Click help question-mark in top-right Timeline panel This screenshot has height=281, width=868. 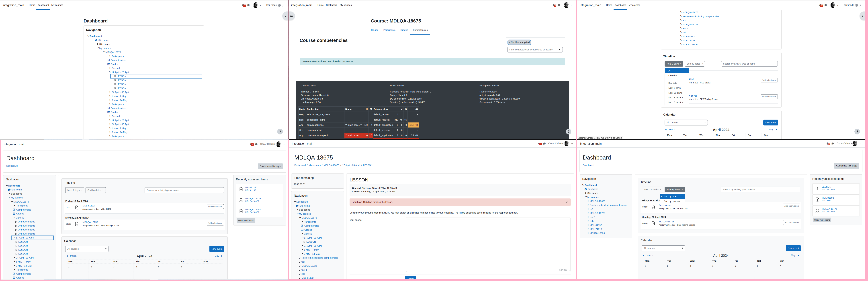[x=857, y=132]
